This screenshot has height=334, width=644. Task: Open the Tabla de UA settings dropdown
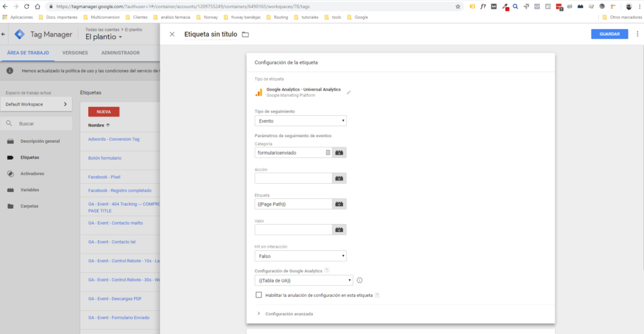click(x=304, y=280)
